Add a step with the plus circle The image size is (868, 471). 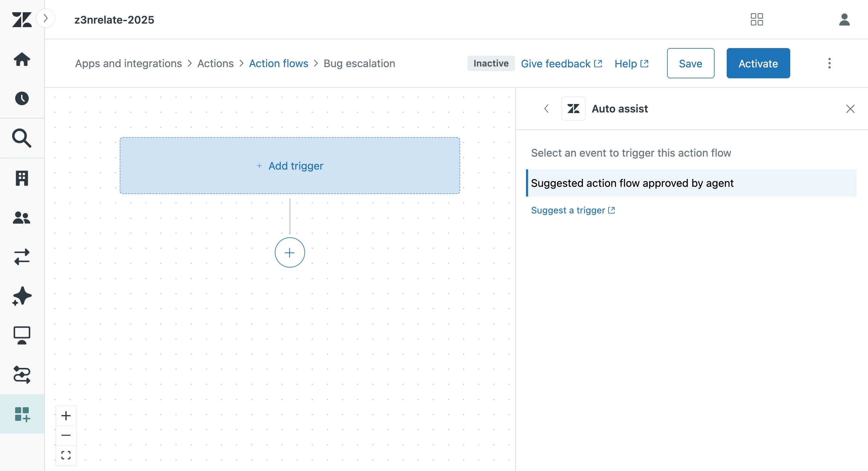coord(289,252)
